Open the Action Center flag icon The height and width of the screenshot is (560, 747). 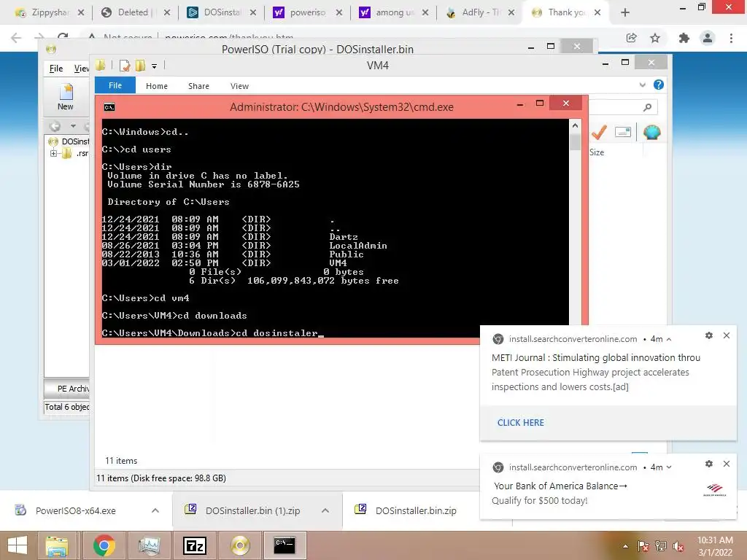643,545
